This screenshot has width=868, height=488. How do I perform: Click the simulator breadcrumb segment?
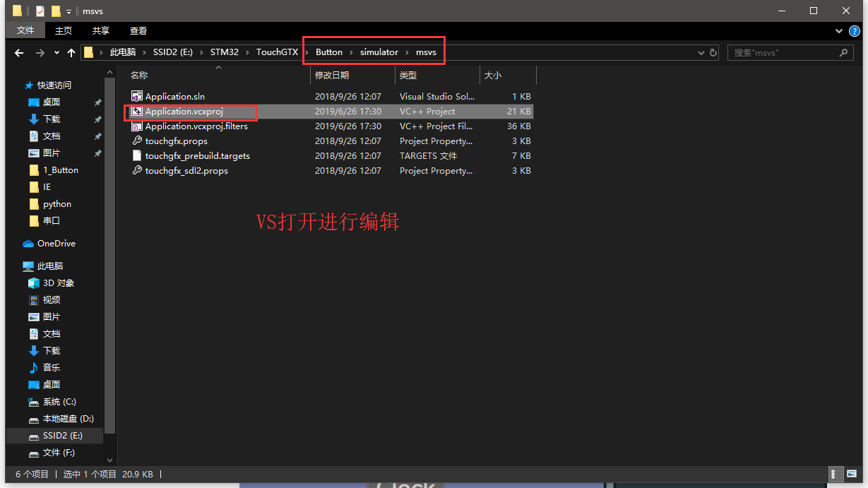[x=379, y=52]
